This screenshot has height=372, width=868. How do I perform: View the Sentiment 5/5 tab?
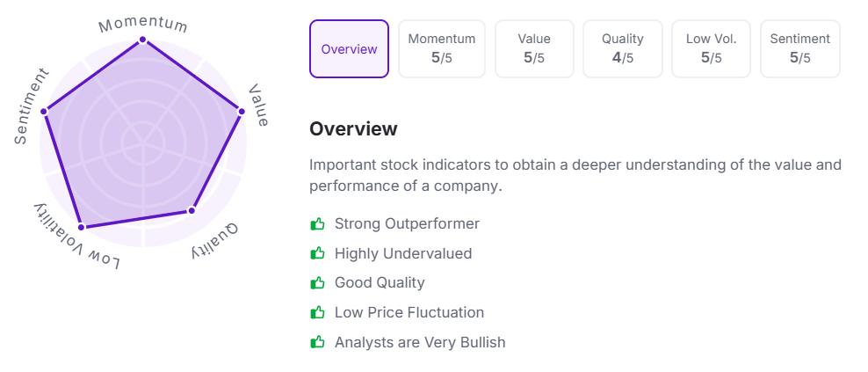click(799, 49)
